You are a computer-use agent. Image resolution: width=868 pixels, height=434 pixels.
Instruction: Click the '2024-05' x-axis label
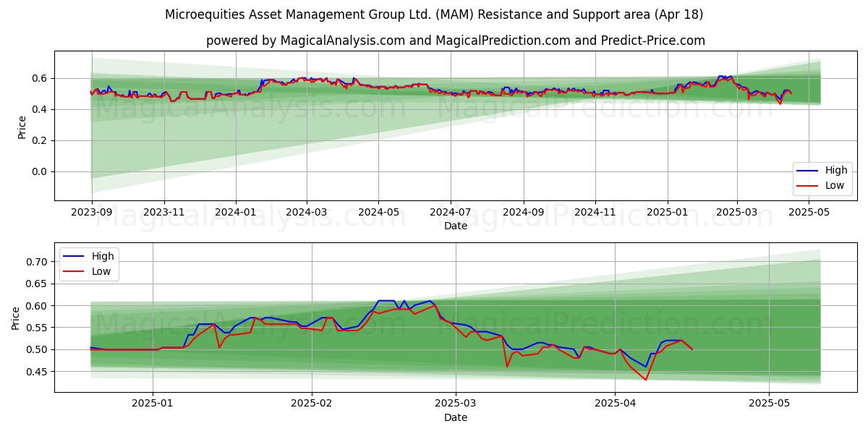[x=378, y=213]
